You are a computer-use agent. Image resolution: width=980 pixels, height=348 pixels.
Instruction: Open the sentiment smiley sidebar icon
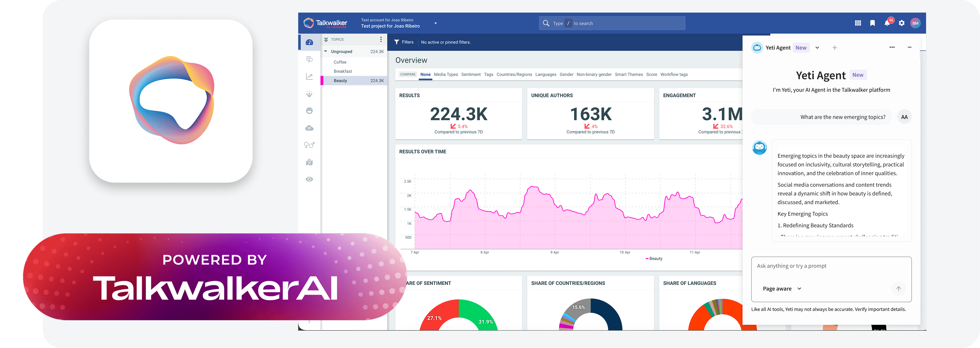(x=309, y=111)
